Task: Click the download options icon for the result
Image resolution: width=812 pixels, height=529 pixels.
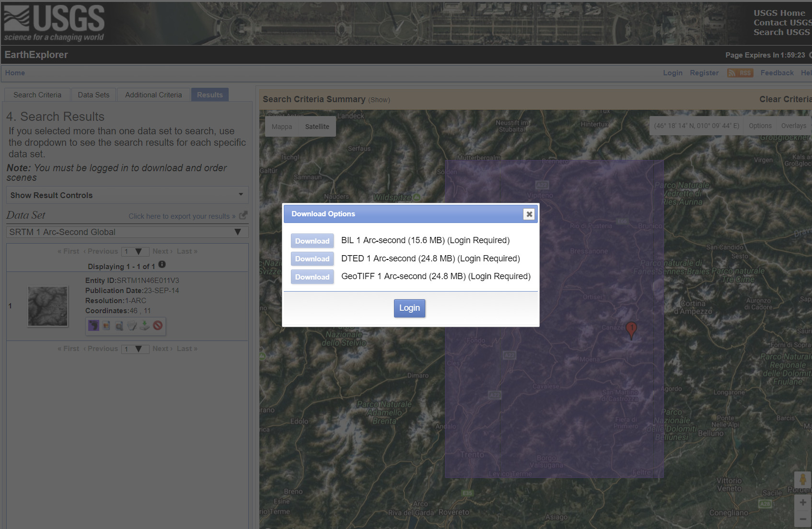Action: (x=145, y=326)
